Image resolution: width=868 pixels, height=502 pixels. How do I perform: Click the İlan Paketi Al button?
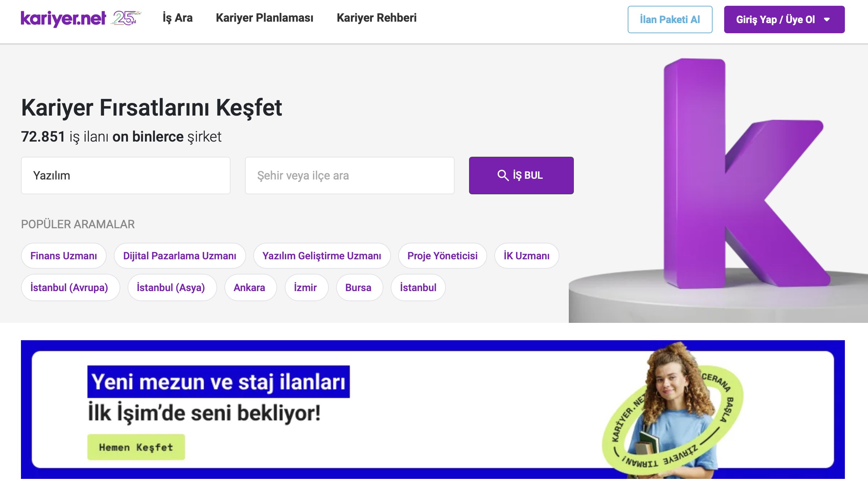point(670,20)
